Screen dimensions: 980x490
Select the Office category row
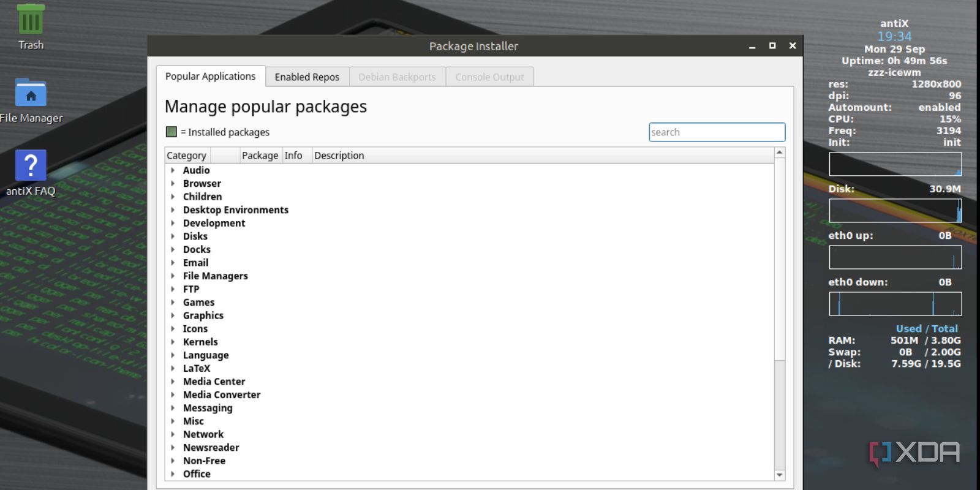(469, 474)
